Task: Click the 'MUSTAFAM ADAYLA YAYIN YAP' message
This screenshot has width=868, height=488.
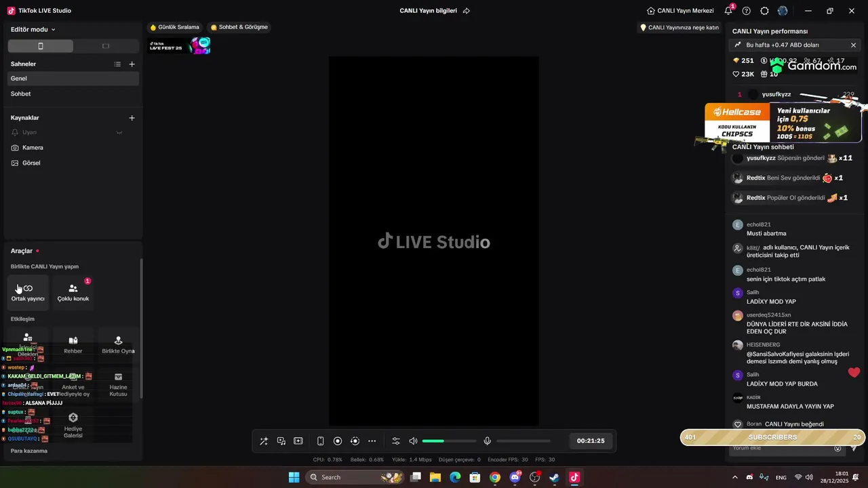Action: click(x=790, y=407)
